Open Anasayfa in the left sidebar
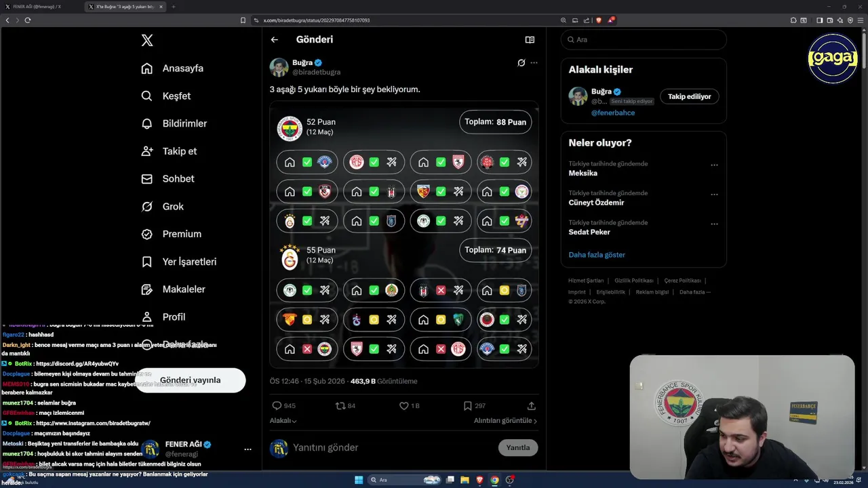The height and width of the screenshot is (488, 868). [172, 68]
